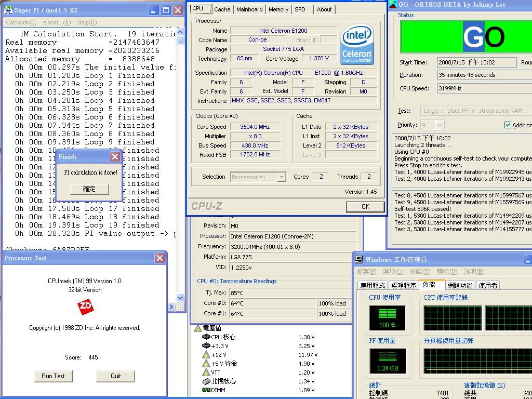Click the chip icon next to CPU 核心
Image resolution: width=532 pixels, height=399 pixels.
point(206,337)
